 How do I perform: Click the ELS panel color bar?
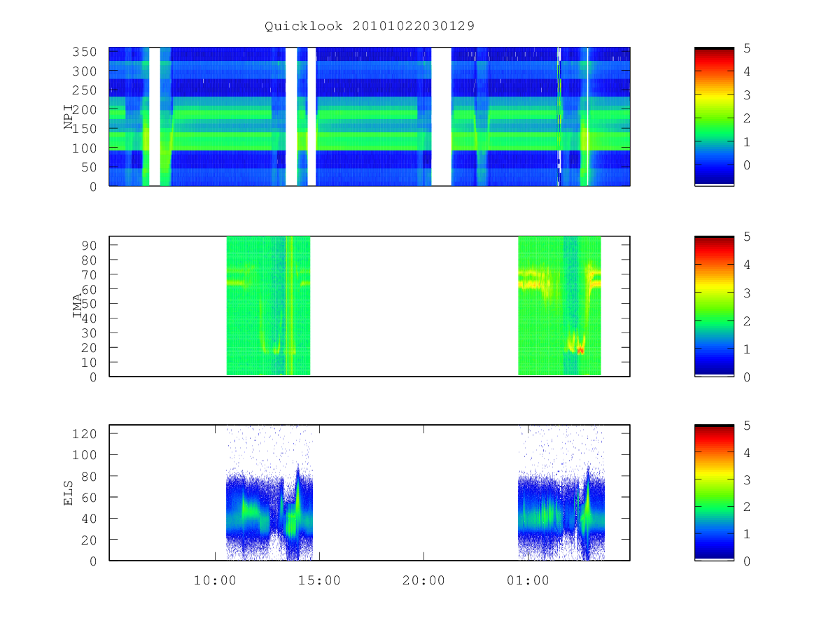click(x=714, y=493)
